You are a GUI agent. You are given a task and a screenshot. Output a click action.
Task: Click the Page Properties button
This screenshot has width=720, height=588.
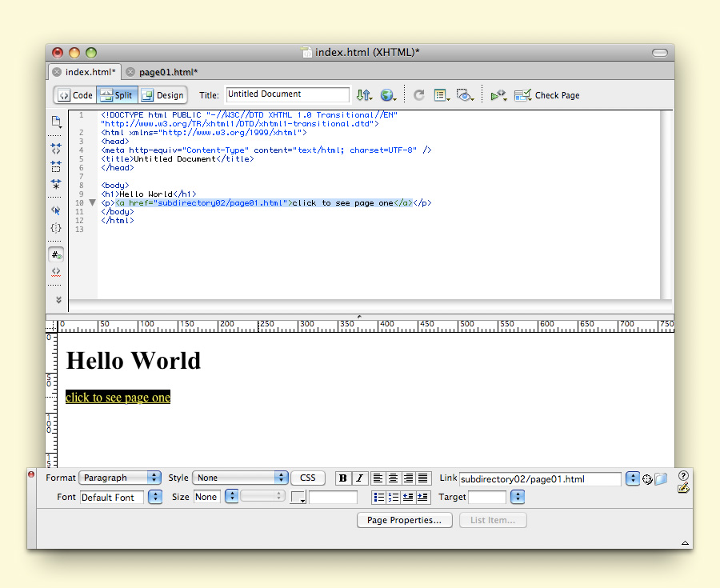(x=404, y=520)
